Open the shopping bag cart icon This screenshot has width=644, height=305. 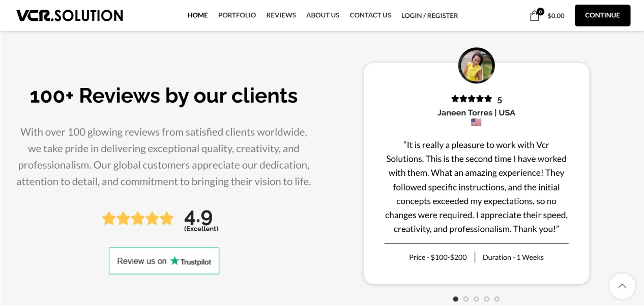point(535,15)
